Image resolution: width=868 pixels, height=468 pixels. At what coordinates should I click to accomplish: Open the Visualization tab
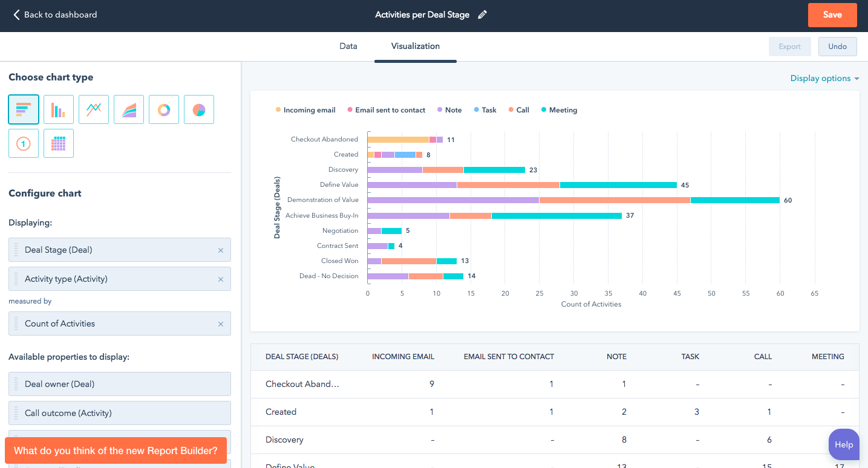(416, 46)
